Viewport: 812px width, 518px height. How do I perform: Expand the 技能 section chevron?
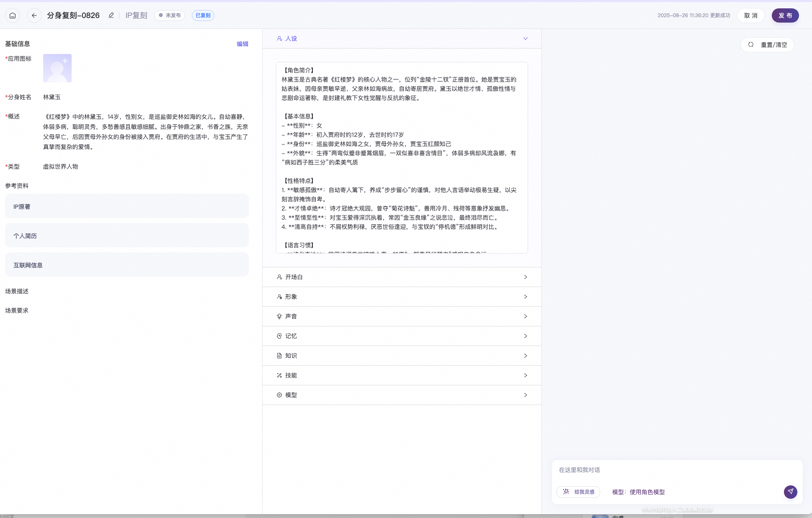point(526,375)
